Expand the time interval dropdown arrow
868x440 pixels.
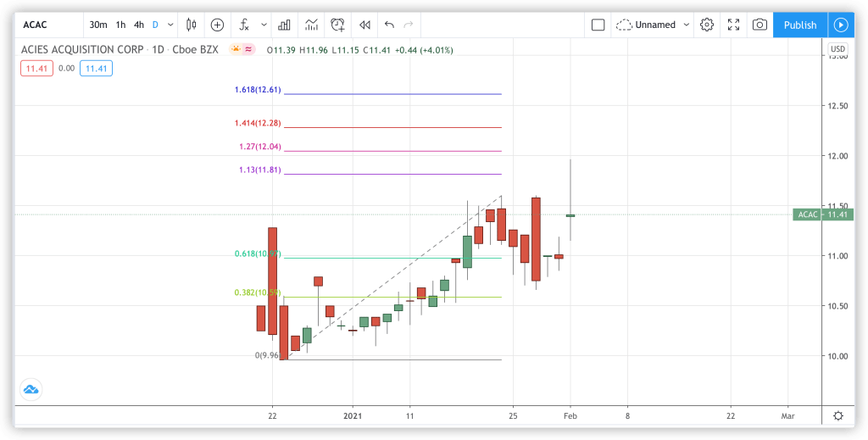171,25
